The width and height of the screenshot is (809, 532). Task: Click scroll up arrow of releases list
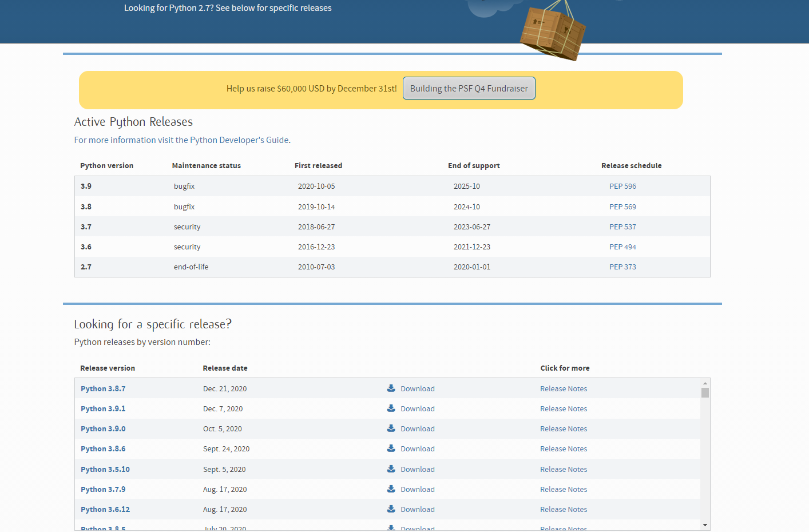point(705,383)
